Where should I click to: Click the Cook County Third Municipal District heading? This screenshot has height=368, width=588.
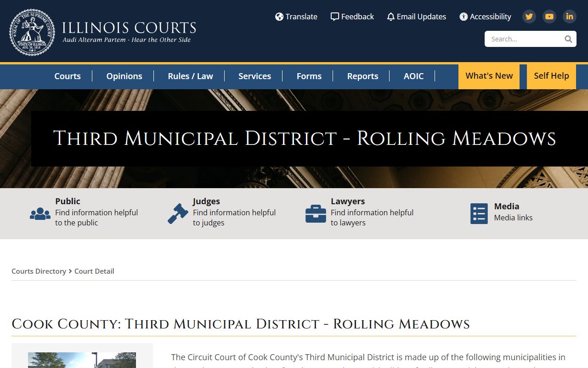(241, 324)
